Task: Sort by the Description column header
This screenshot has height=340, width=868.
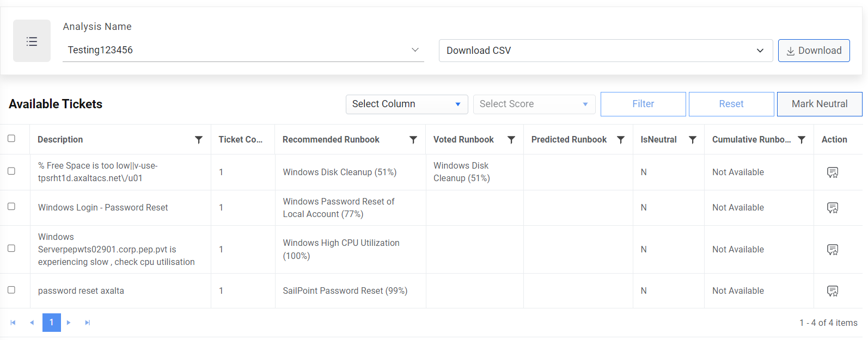Action: click(60, 140)
